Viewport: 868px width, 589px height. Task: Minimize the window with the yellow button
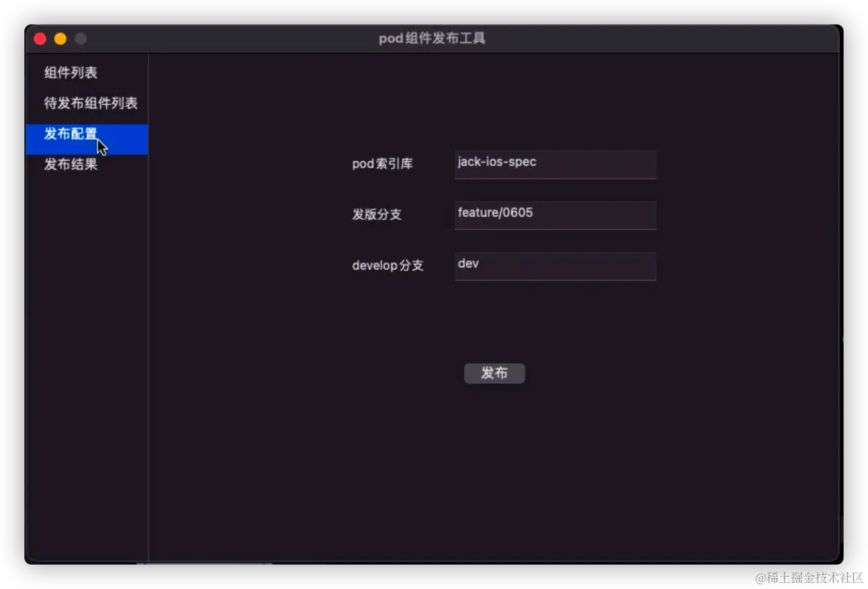pyautogui.click(x=60, y=39)
